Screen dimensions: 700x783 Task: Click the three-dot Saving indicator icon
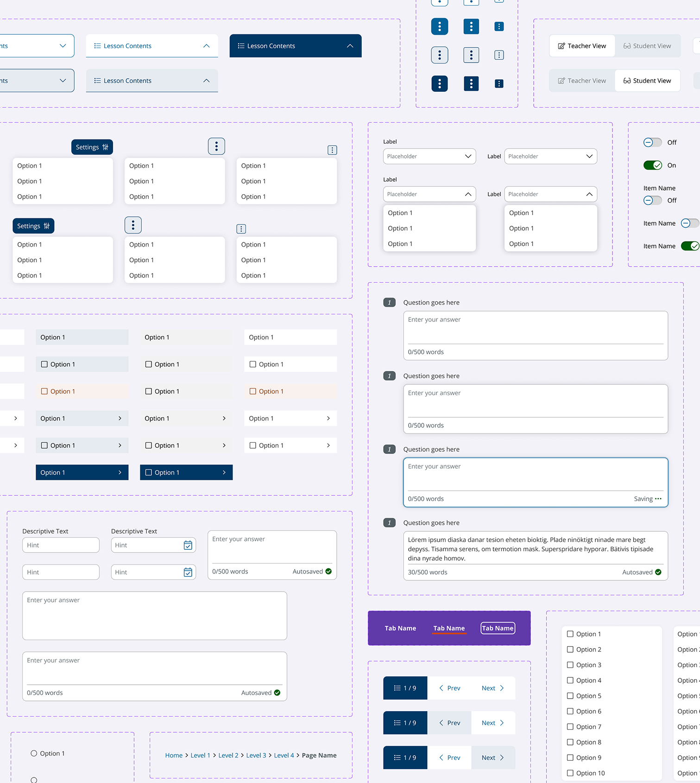click(658, 499)
